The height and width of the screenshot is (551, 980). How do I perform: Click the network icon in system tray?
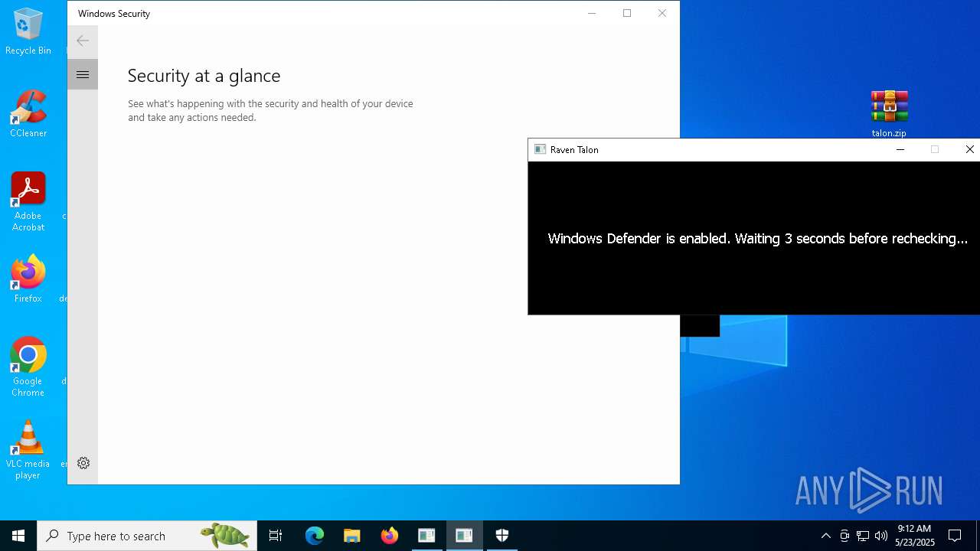[863, 536]
